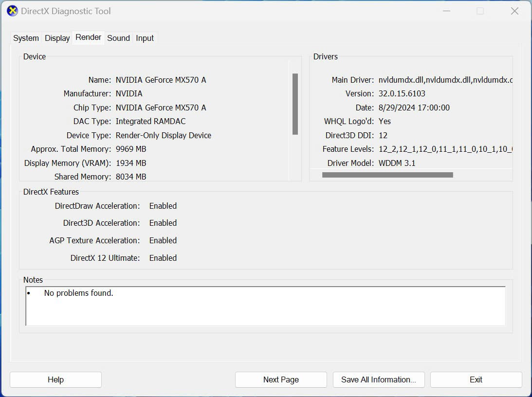Click the Drivers panel horizontal scrollbar

pyautogui.click(x=387, y=175)
